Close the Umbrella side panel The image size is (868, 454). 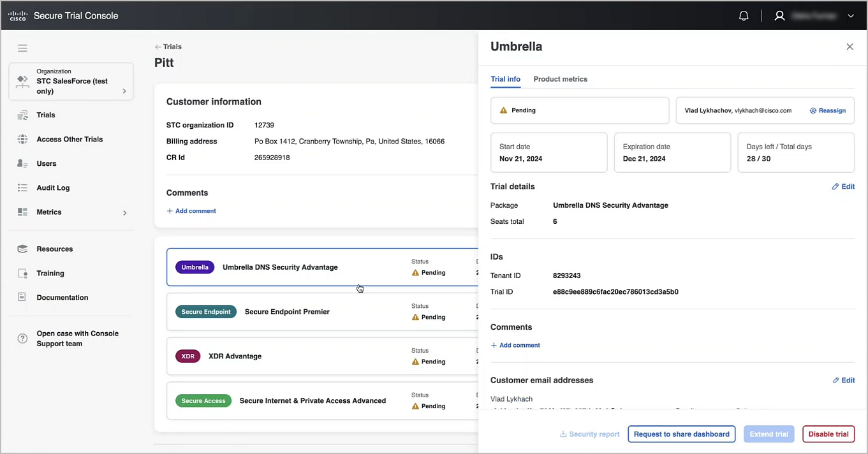pos(850,47)
